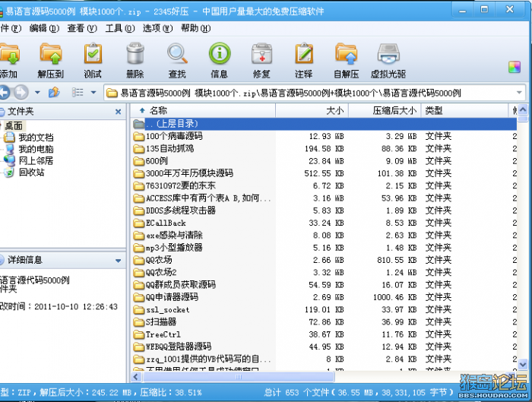Image resolution: width=532 pixels, height=402 pixels.
Task: Click the folder icon of TreeCtrl
Action: tap(139, 334)
